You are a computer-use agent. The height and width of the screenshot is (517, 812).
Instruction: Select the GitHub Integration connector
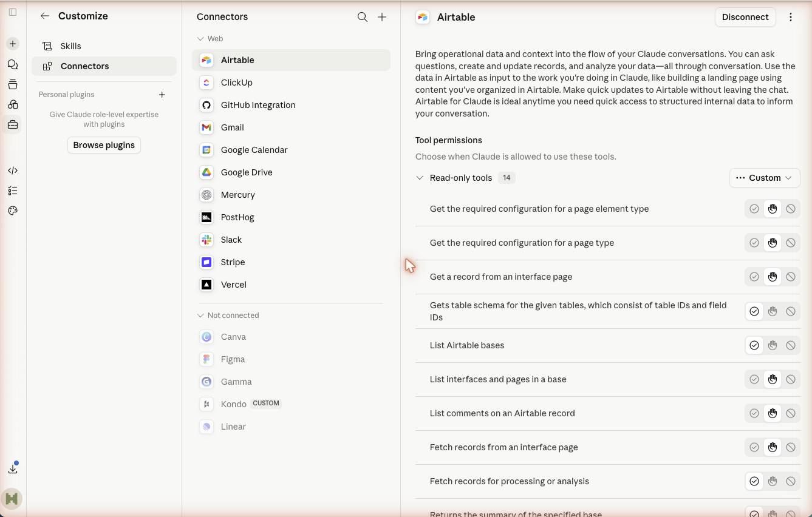[x=291, y=105]
